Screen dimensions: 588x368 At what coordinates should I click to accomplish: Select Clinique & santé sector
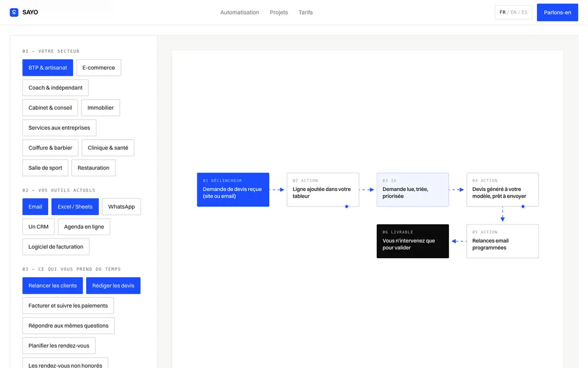click(x=108, y=148)
